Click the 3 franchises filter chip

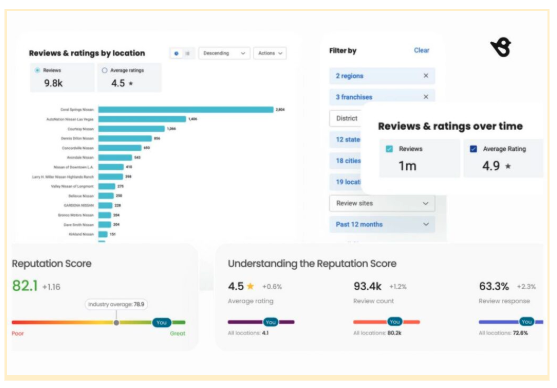click(x=382, y=97)
